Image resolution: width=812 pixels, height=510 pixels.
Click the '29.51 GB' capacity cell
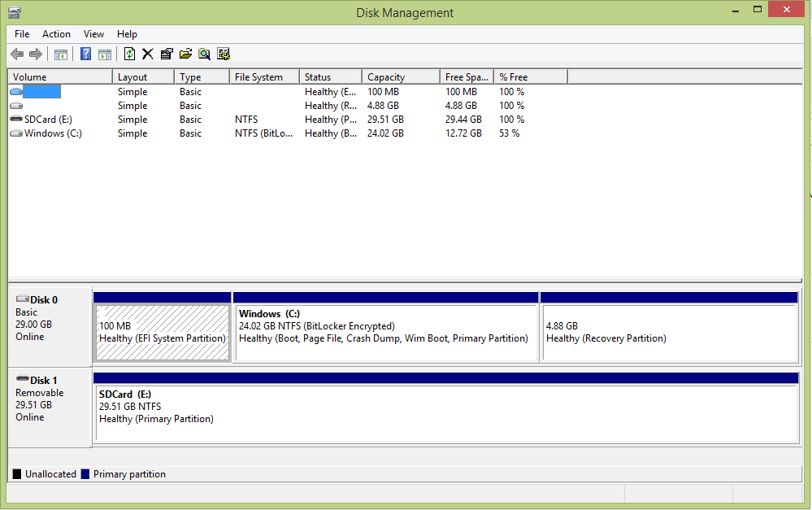click(x=385, y=120)
